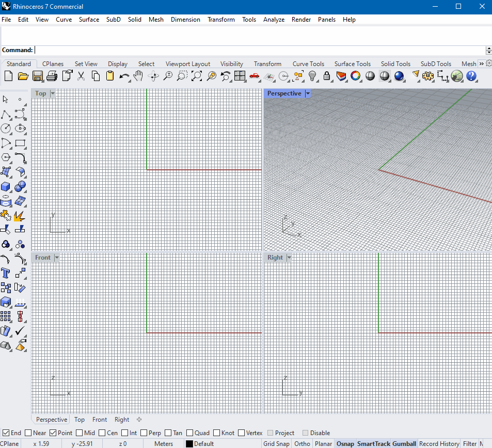Check the Cen osnap checkbox

click(102, 433)
